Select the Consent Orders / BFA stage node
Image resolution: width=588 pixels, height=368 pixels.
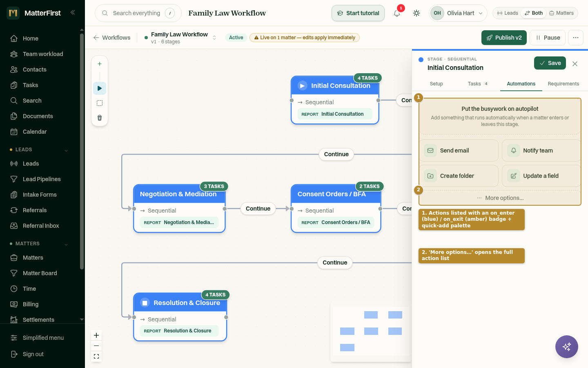(x=336, y=209)
